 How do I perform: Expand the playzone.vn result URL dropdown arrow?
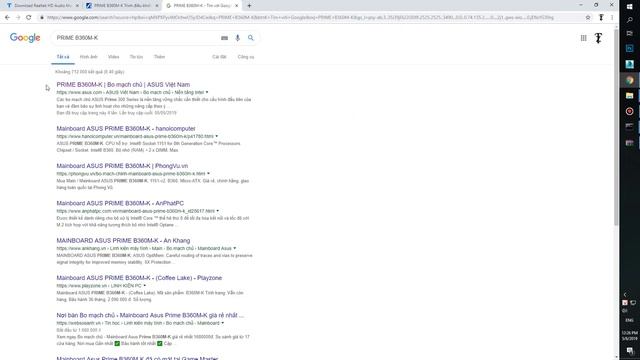coord(144,286)
